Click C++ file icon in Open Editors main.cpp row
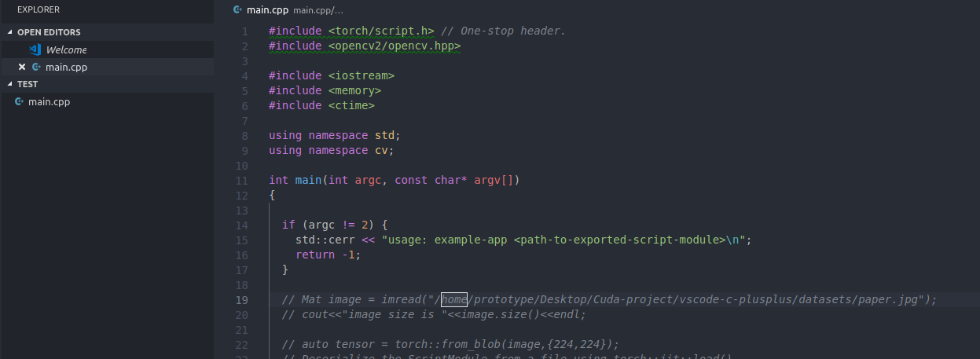 tap(36, 67)
